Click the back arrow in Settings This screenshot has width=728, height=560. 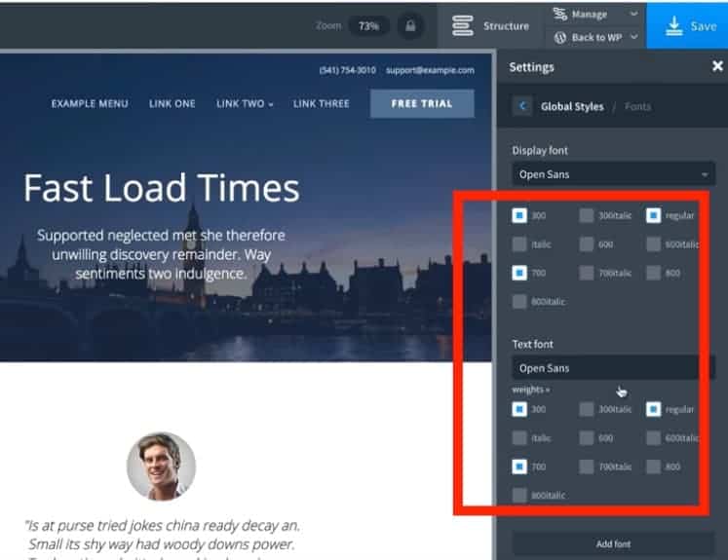[522, 106]
